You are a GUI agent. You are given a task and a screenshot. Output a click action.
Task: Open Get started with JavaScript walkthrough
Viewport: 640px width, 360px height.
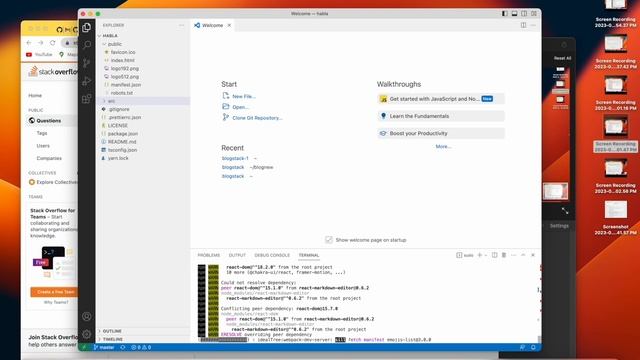pos(441,99)
